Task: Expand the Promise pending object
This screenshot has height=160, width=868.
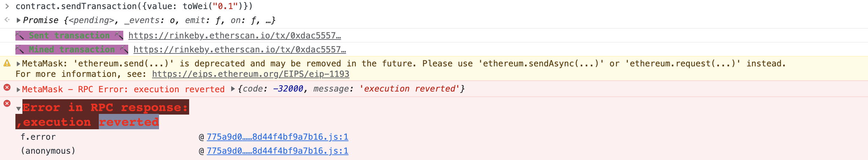Action: point(19,20)
